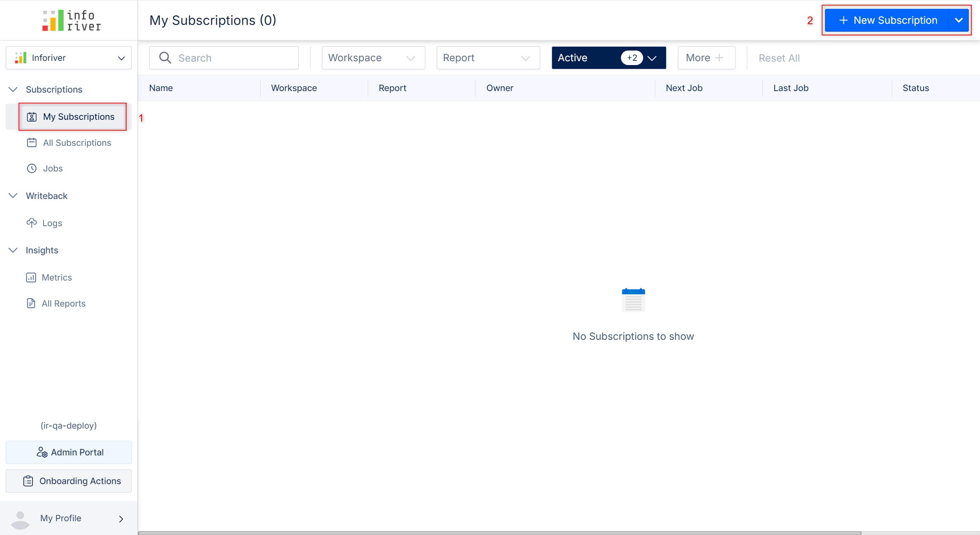Collapse the Insights sidebar section
Screen dimensions: 980x535
[x=13, y=250]
